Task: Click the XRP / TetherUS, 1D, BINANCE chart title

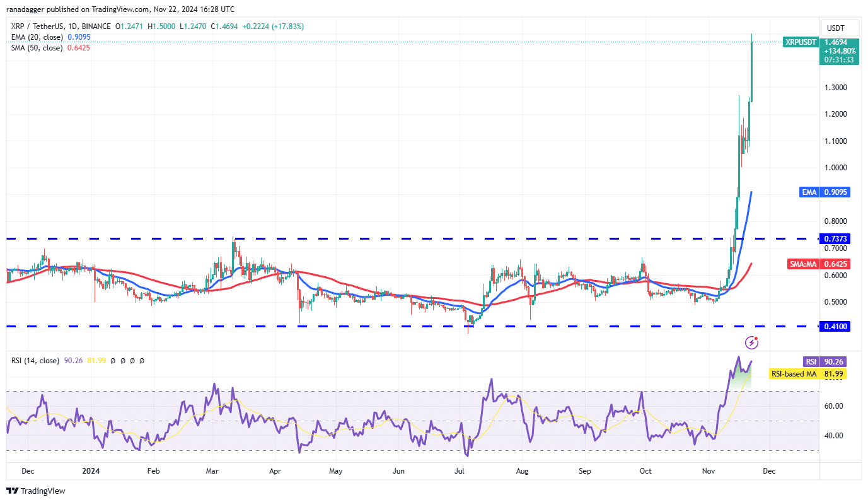Action: tap(60, 26)
